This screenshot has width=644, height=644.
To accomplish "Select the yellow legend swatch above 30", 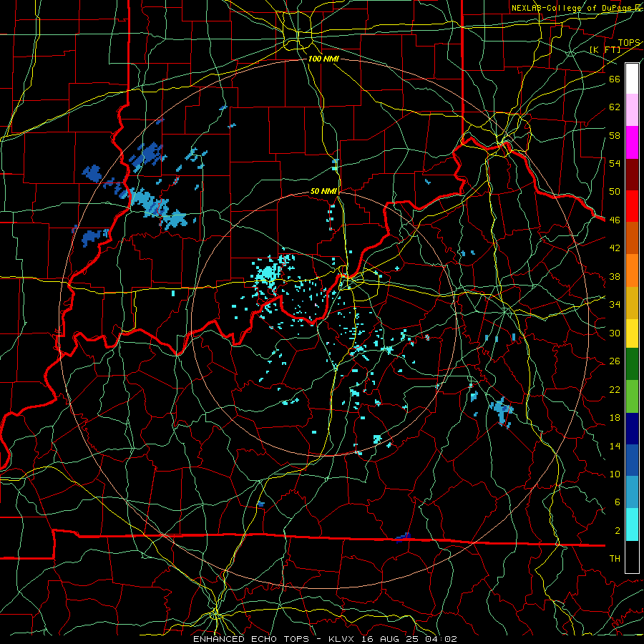I will click(x=632, y=333).
